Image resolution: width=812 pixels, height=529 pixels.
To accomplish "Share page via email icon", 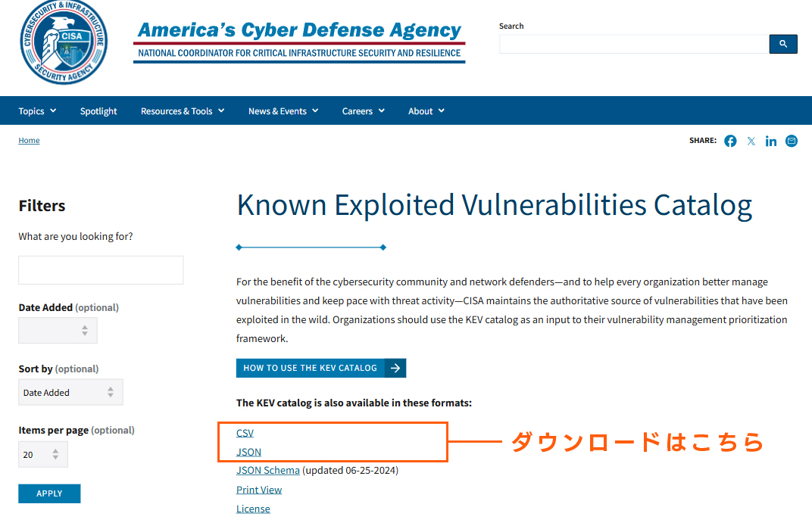I will 792,141.
